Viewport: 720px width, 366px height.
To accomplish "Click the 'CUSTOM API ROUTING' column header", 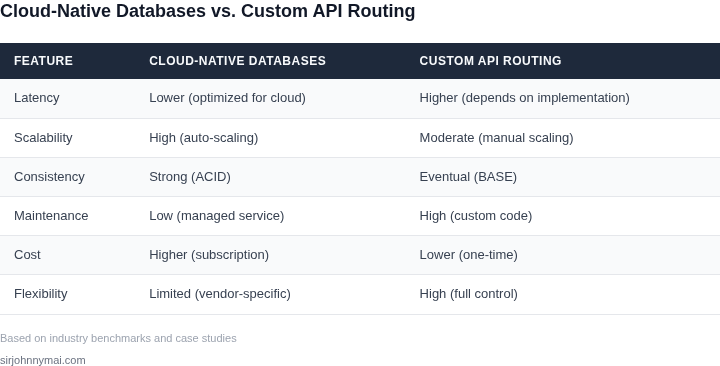I will point(490,61).
